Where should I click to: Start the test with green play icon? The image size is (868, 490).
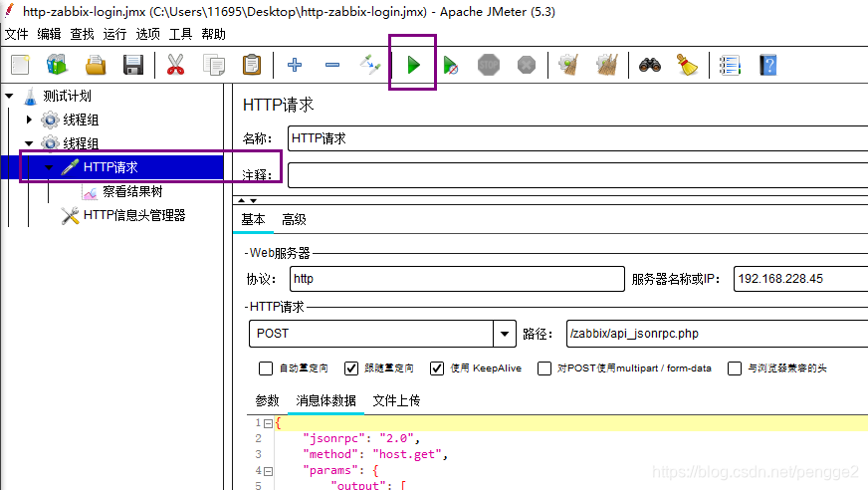(413, 65)
